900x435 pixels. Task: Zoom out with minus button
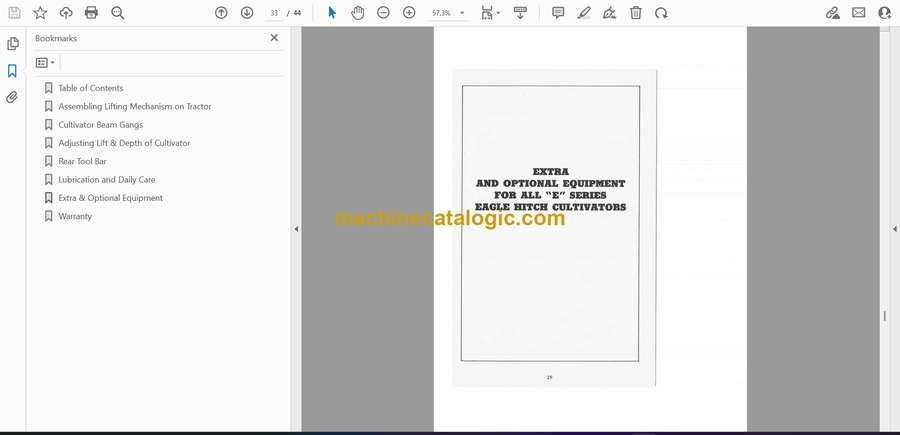coord(383,13)
